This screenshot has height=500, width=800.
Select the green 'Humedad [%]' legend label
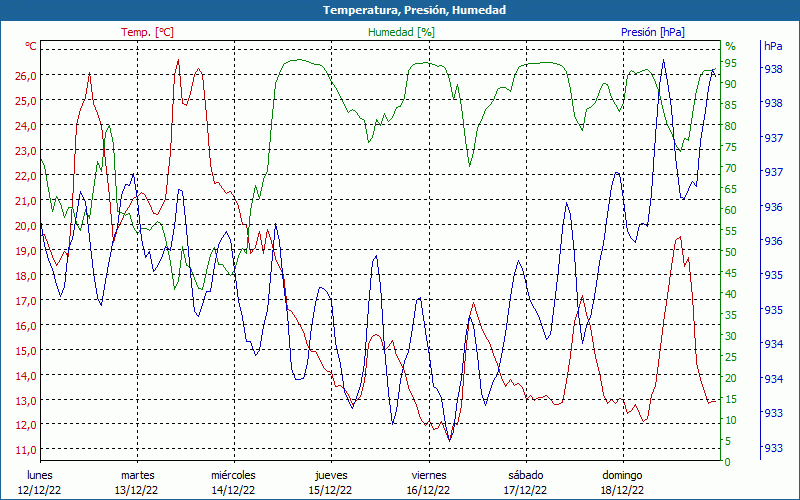tap(402, 32)
